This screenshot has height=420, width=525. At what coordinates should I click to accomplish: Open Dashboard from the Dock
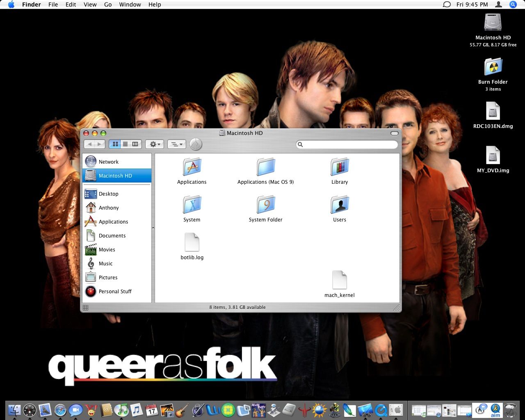(30, 410)
